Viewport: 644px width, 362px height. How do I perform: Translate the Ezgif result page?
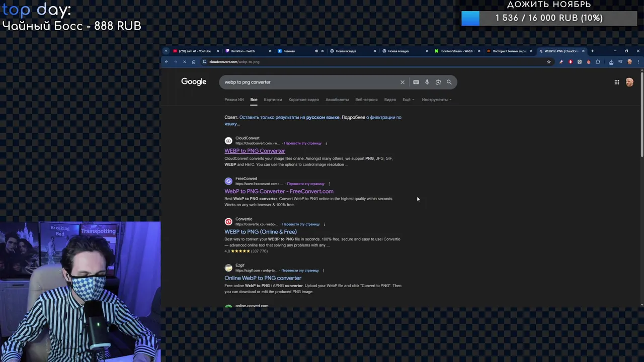300,270
